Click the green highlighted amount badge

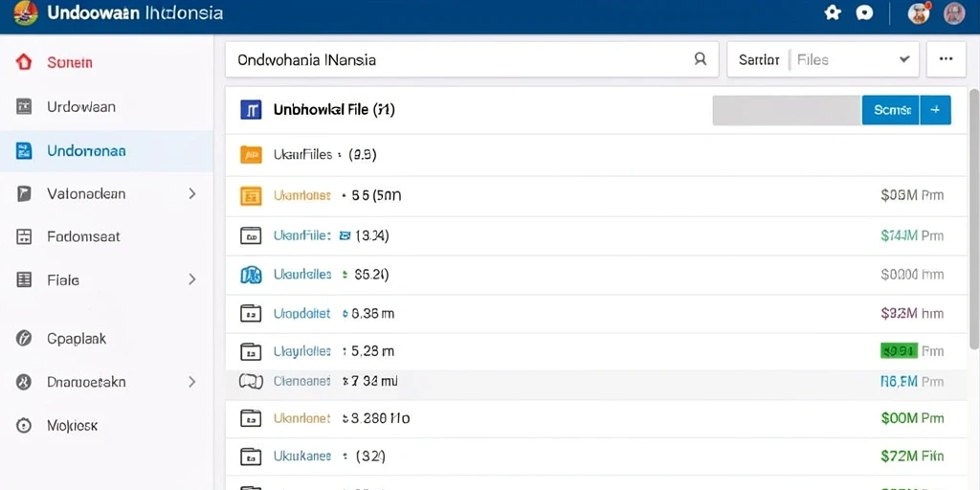899,350
